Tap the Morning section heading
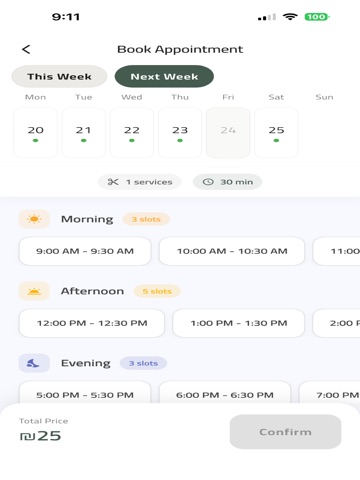360x480 pixels. coord(87,219)
